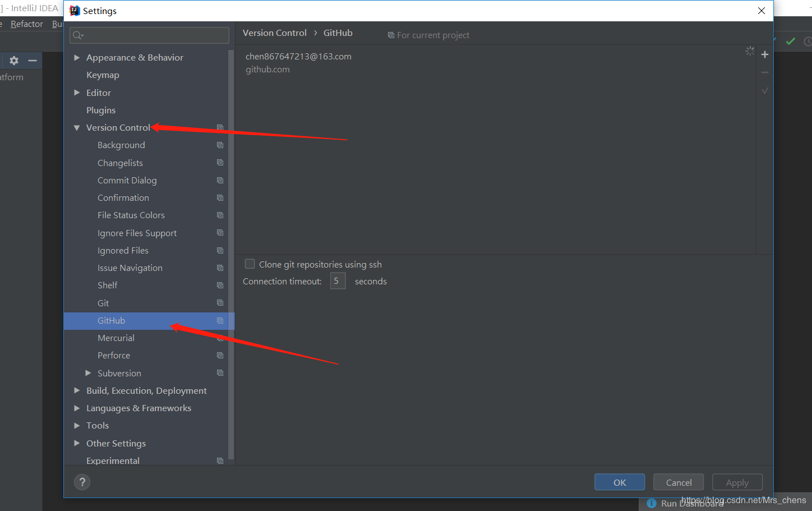
Task: Expand the Editor section
Action: 77,93
